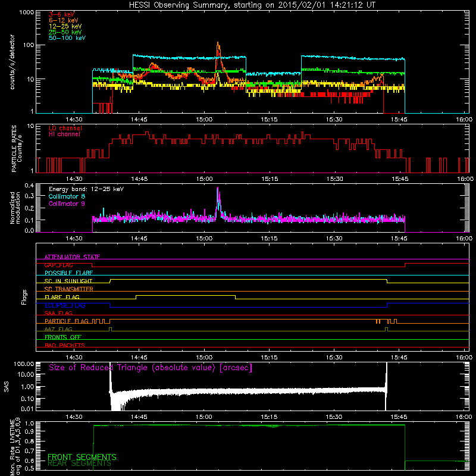Viewport: 476px width, 476px height.
Task: Click the ATTENUATOR_STATE flag label
Action: click(72, 257)
